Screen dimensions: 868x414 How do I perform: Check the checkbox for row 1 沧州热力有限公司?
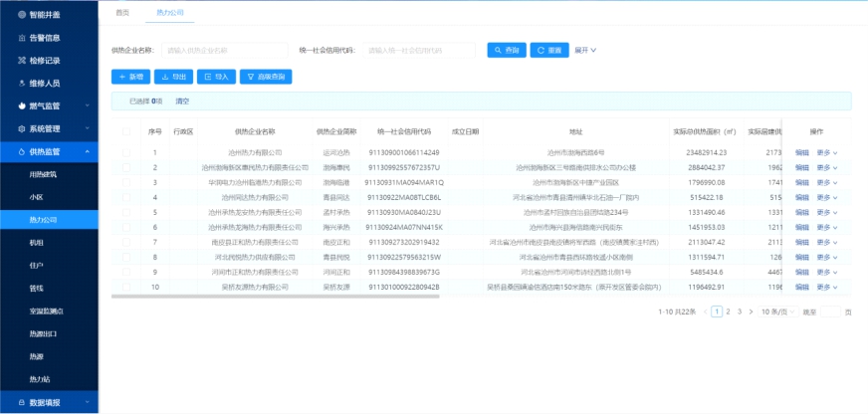126,152
